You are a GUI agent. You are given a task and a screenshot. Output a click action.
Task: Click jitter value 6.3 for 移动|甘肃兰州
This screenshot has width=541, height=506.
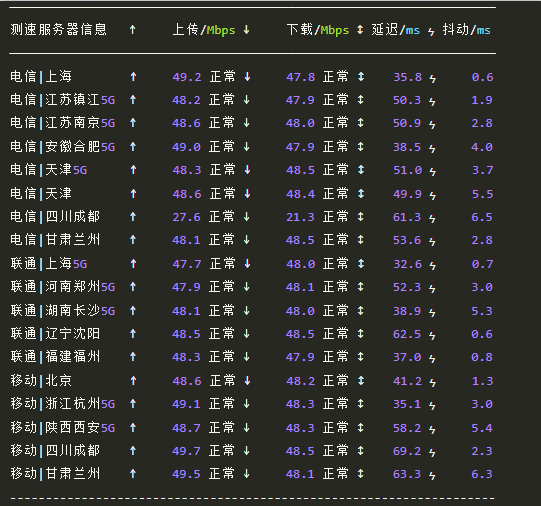pyautogui.click(x=482, y=474)
